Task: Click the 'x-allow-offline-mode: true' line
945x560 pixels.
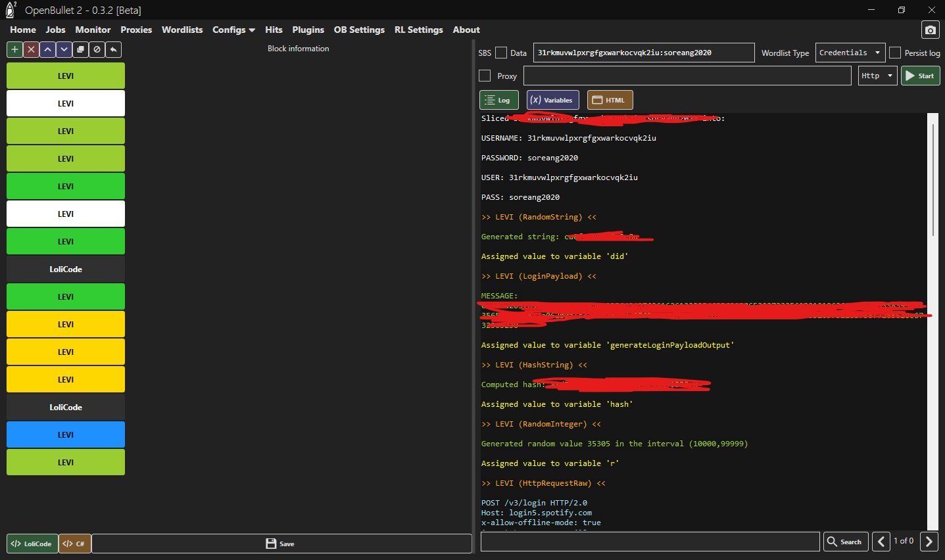Action: click(541, 523)
